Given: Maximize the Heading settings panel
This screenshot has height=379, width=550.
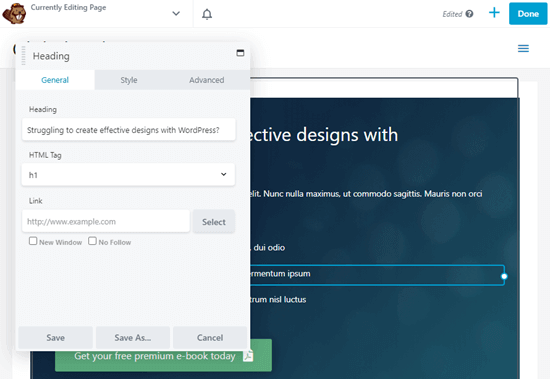Looking at the screenshot, I should pos(240,53).
